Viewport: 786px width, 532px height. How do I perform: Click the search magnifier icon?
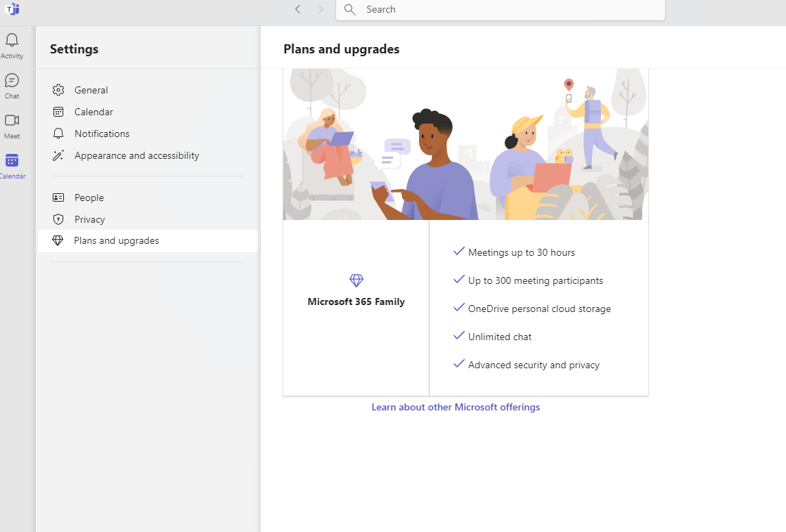point(350,10)
